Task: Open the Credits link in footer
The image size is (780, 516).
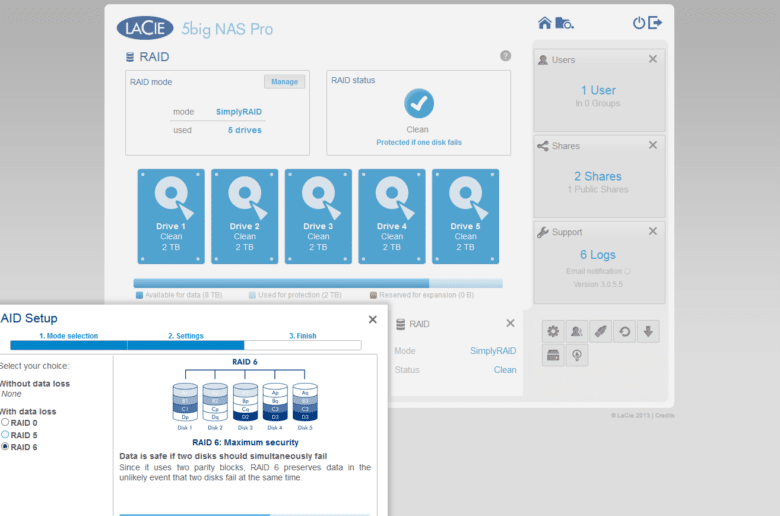Action: 665,415
